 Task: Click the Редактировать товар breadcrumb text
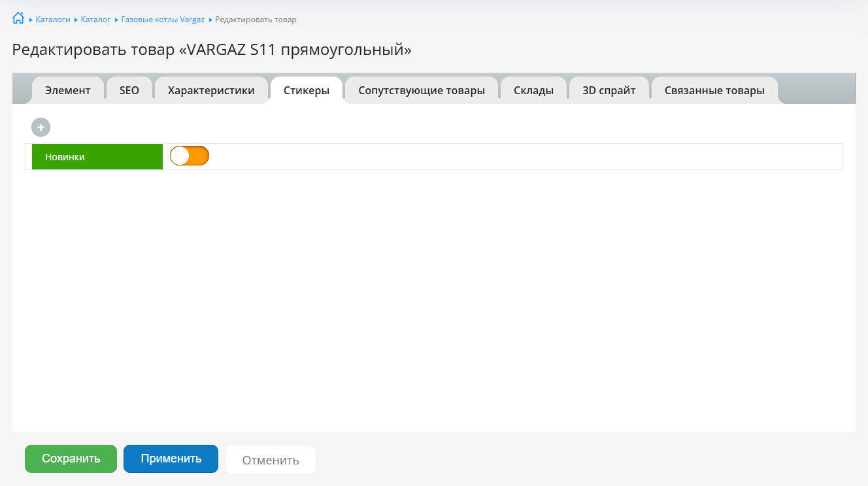click(256, 20)
